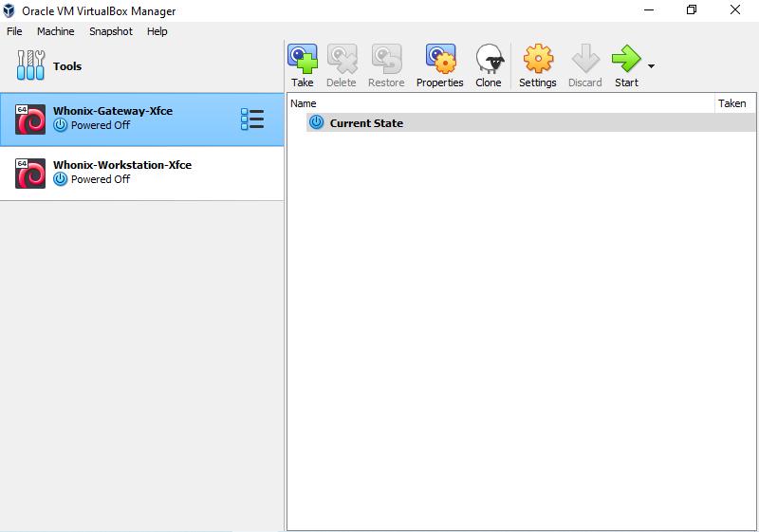Open VM Settings gear icon
This screenshot has height=532, width=759.
point(538,60)
